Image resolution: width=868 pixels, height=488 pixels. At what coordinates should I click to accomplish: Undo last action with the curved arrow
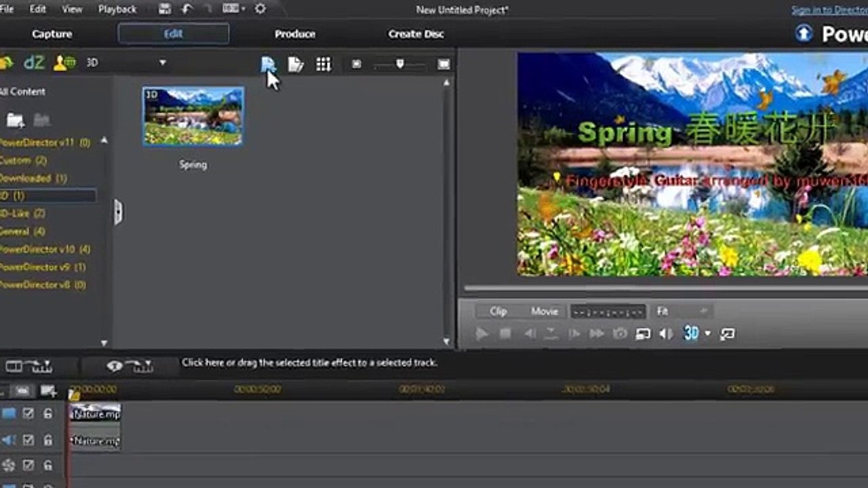pyautogui.click(x=187, y=9)
